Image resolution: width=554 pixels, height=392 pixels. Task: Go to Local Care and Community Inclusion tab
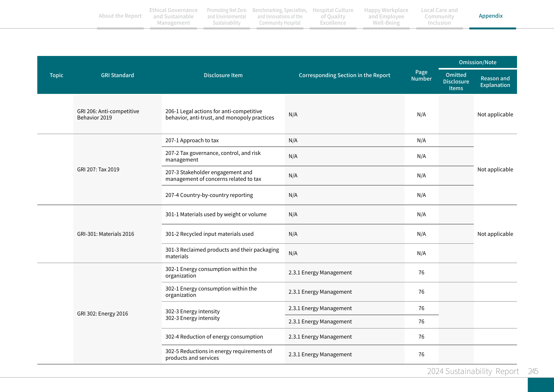(439, 16)
